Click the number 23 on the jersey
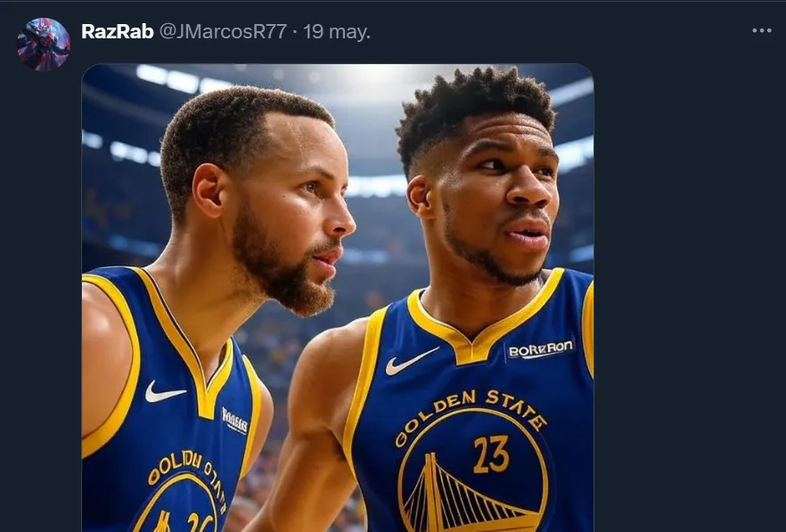Viewport: 786px width, 532px height. (491, 454)
